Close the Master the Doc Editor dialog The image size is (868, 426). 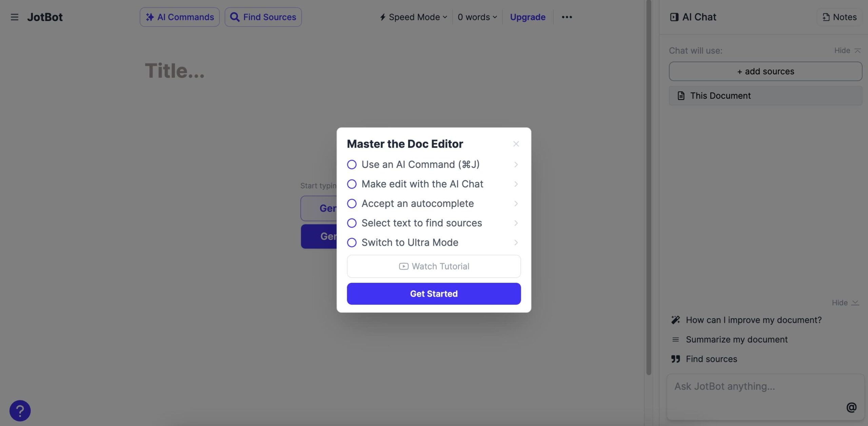click(x=516, y=144)
